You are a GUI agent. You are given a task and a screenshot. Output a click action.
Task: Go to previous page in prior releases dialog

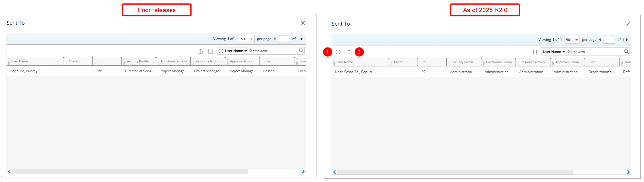pyautogui.click(x=275, y=39)
